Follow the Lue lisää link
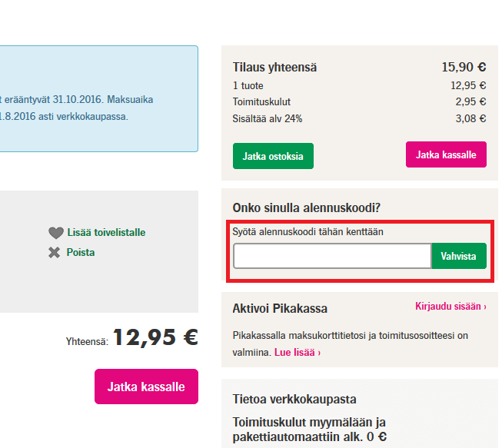The image size is (502, 448). pos(298,352)
